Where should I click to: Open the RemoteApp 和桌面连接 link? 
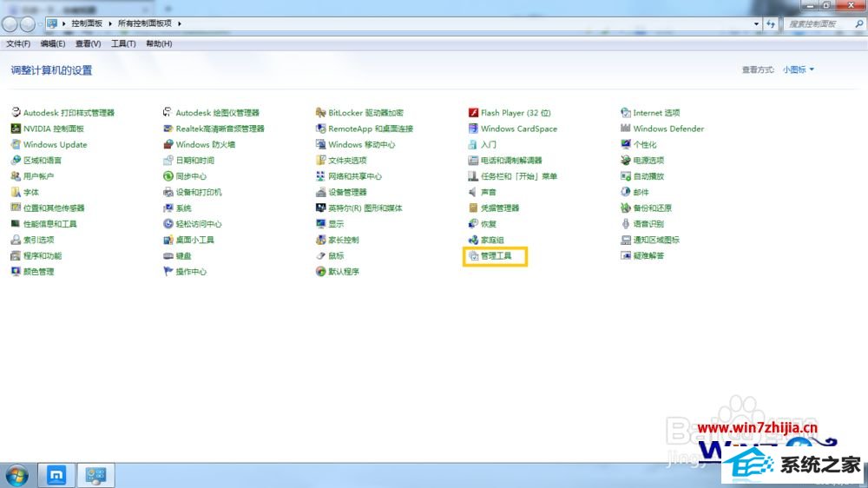pos(371,129)
